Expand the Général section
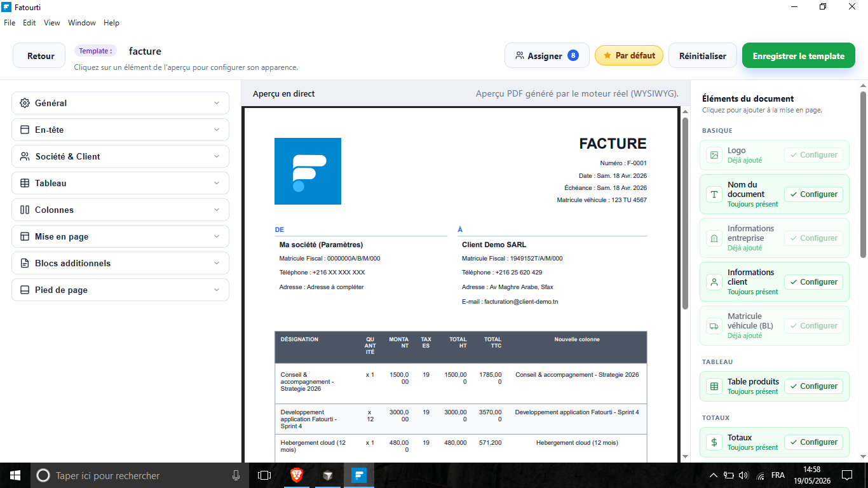The height and width of the screenshot is (488, 868). (x=120, y=103)
